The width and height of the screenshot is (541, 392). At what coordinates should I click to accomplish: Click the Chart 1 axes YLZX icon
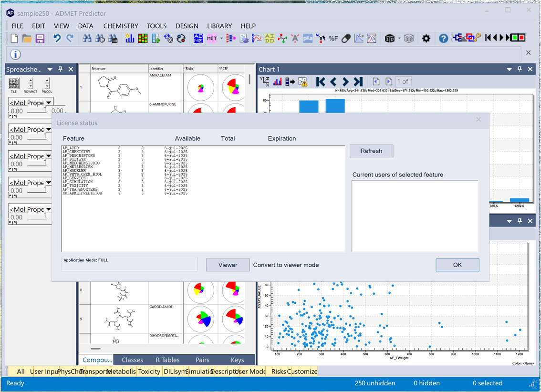tap(264, 82)
